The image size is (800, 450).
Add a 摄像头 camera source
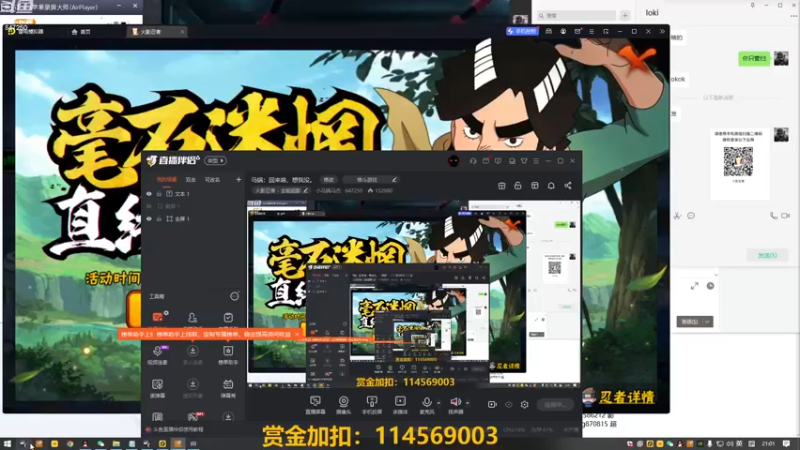[x=343, y=405]
